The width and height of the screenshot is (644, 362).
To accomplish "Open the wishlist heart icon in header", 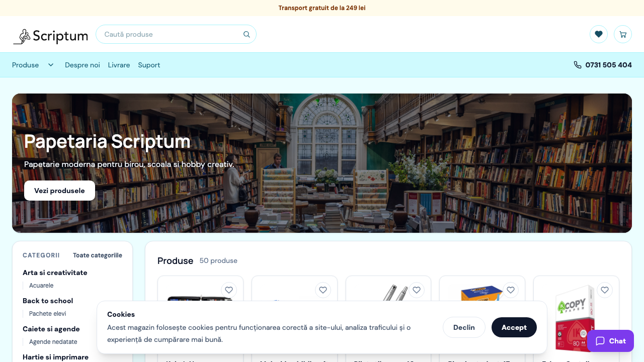I will tap(599, 34).
